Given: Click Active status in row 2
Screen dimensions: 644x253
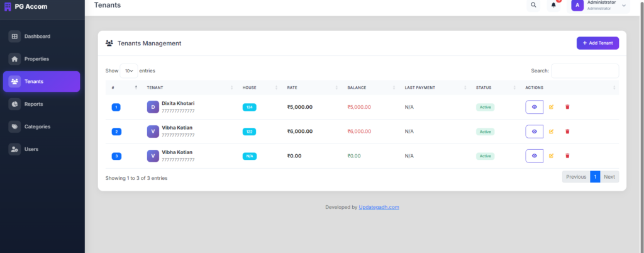Looking at the screenshot, I should [x=485, y=132].
